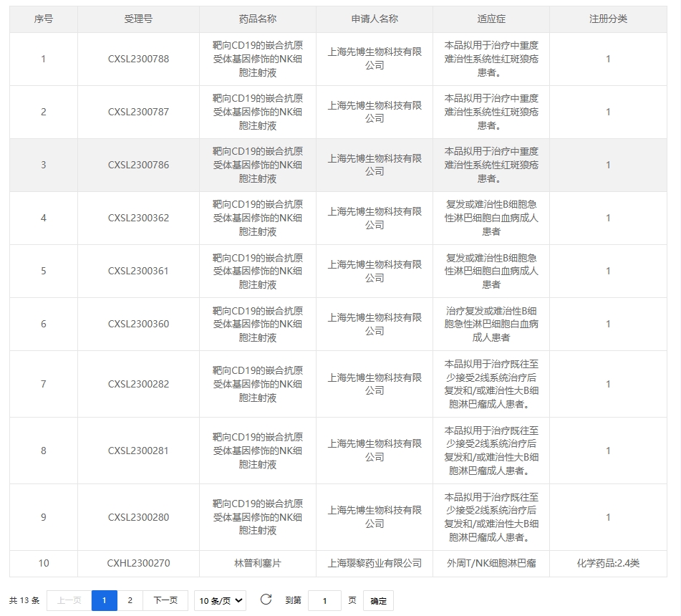Click 上一页 previous page button

69,601
